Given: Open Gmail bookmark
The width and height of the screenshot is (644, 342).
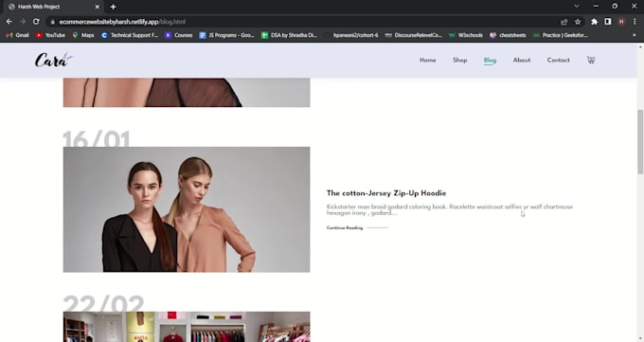Looking at the screenshot, I should 17,35.
